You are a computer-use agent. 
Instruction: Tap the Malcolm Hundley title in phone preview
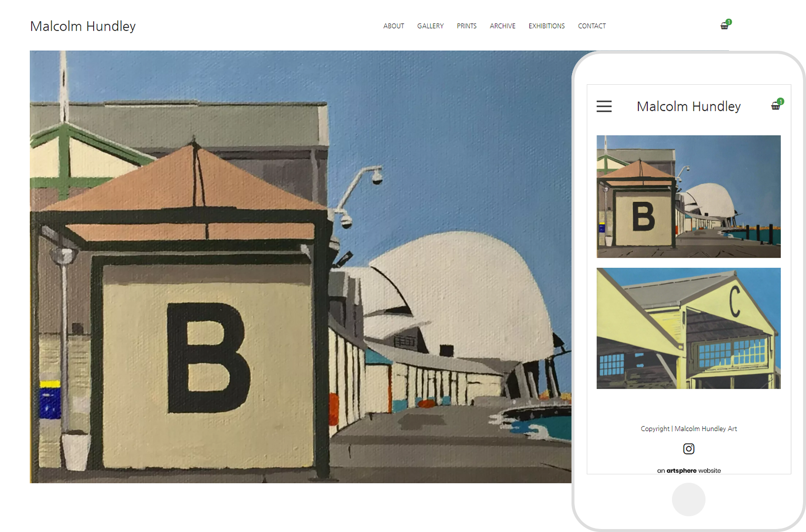click(x=688, y=106)
